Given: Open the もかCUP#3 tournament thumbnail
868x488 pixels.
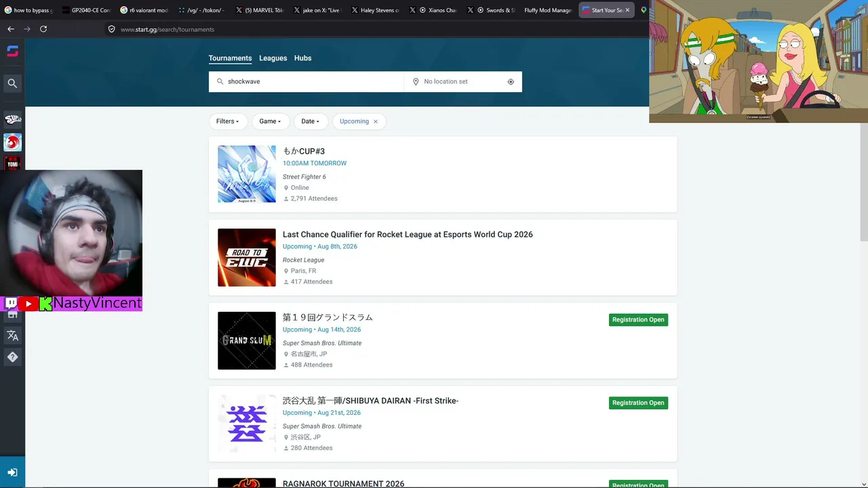Looking at the screenshot, I should coord(247,174).
